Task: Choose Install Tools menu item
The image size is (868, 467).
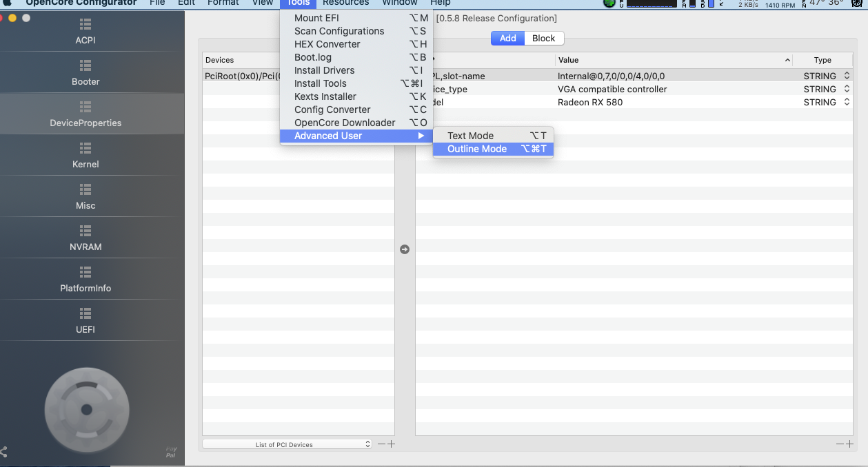Action: (355, 83)
